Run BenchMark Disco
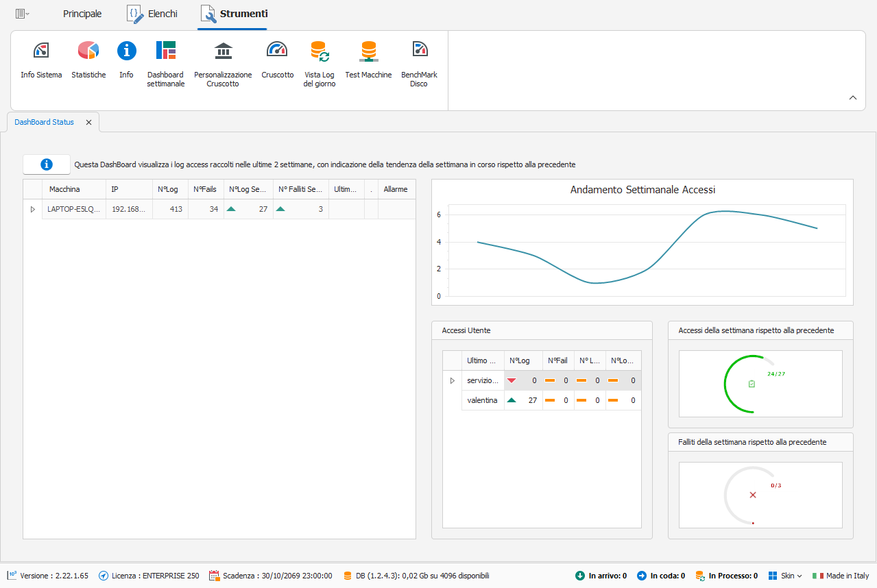877x588 pixels. [419, 64]
